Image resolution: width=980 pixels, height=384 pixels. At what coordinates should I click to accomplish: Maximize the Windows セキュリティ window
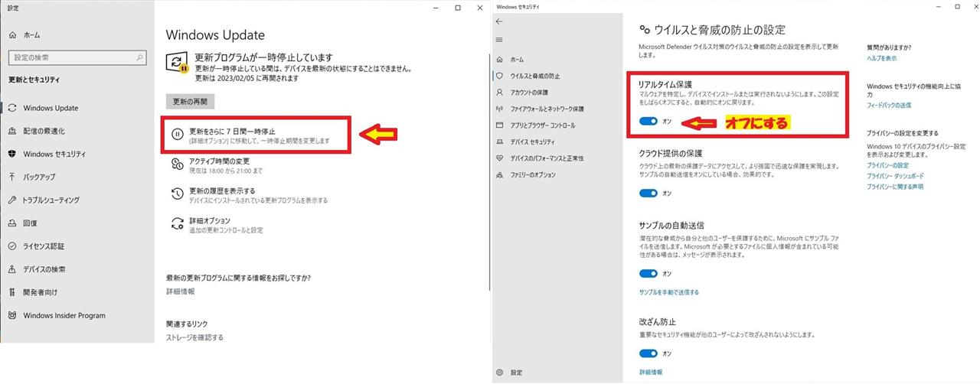coord(957,6)
